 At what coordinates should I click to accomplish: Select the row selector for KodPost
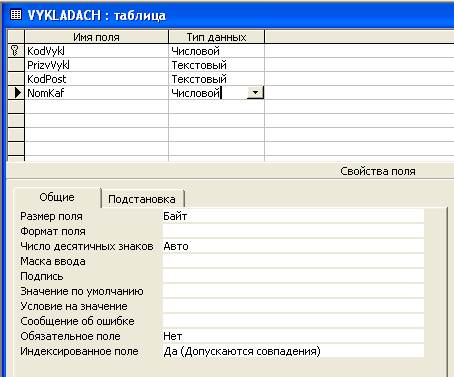point(16,79)
